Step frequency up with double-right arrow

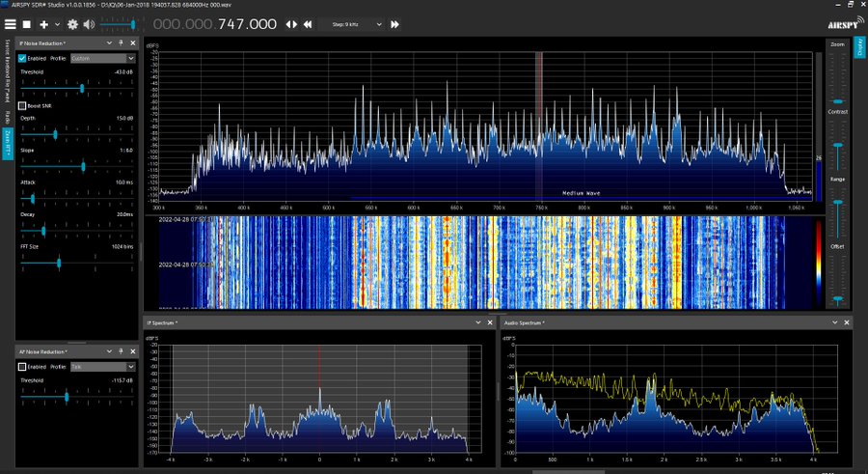pos(394,24)
